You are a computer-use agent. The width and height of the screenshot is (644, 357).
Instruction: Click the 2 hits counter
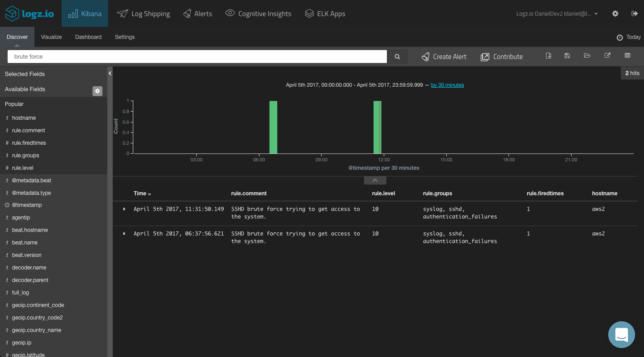[632, 73]
